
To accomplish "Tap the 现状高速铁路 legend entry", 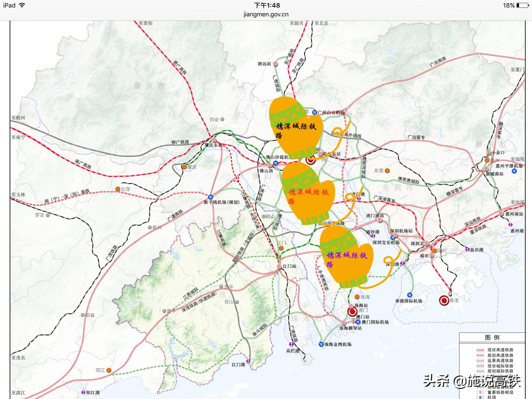I will click(x=500, y=350).
